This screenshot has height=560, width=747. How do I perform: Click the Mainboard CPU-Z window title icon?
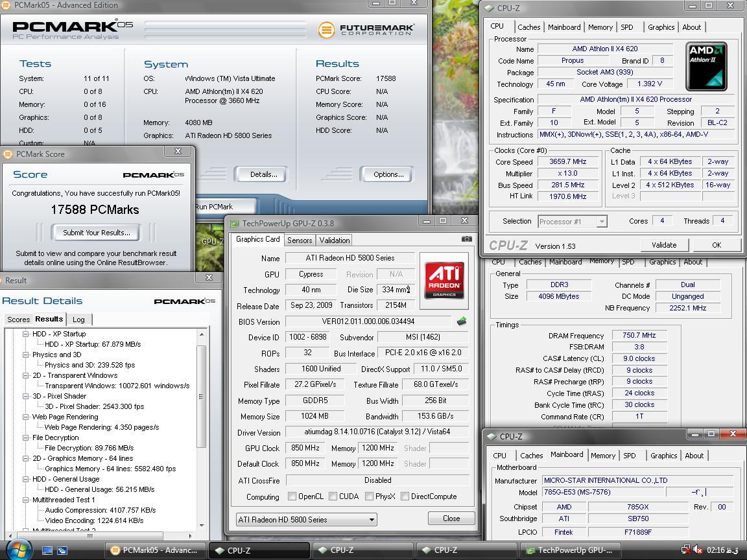pyautogui.click(x=492, y=437)
